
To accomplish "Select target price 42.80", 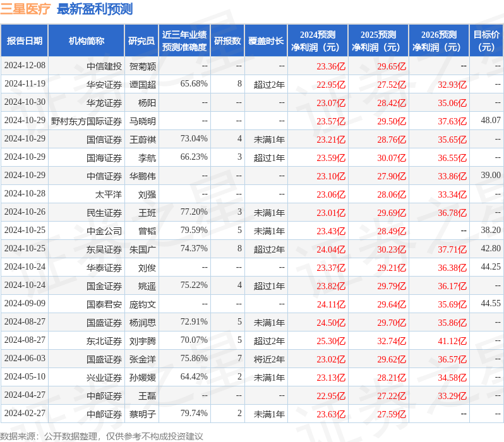I will 491,249.
